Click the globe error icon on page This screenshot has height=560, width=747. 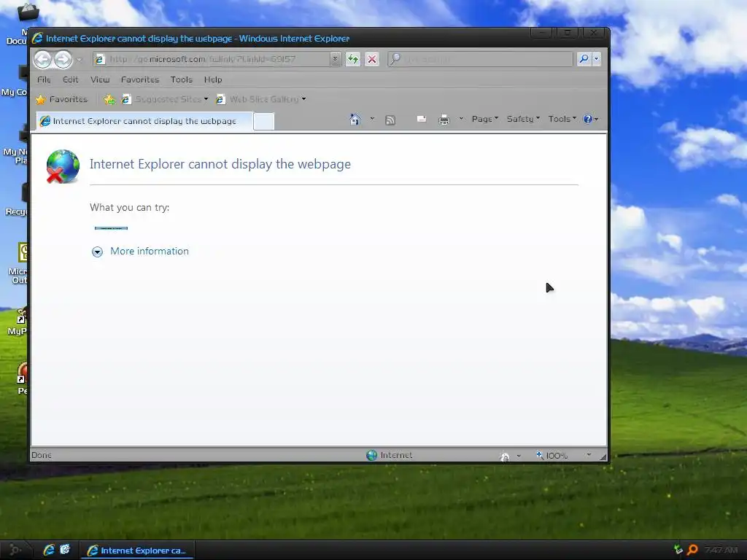coord(63,166)
